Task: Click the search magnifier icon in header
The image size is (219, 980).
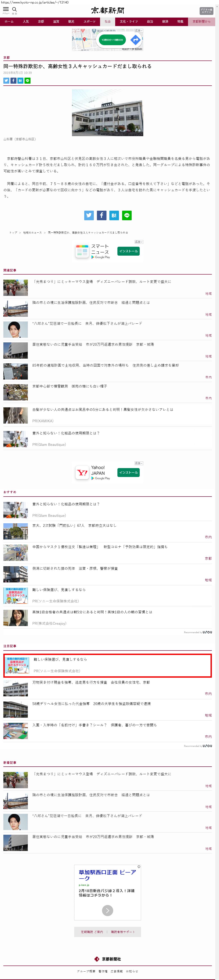Action: coord(14,9)
